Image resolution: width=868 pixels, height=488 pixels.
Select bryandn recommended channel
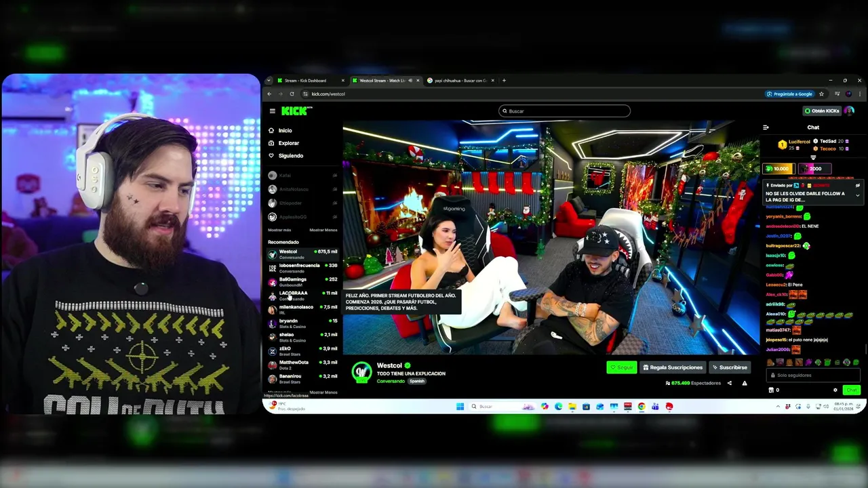coord(302,323)
